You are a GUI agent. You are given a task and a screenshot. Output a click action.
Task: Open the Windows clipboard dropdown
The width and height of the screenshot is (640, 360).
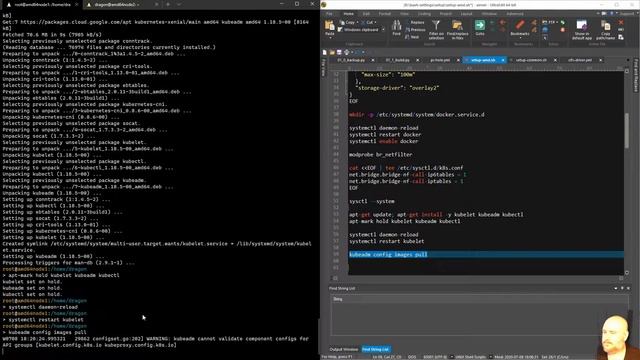click(383, 30)
